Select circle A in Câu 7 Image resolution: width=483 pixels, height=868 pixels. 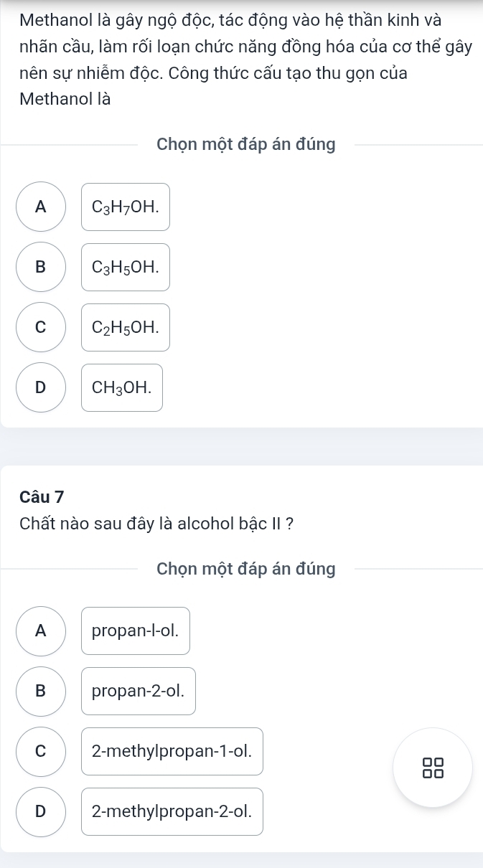(x=41, y=631)
